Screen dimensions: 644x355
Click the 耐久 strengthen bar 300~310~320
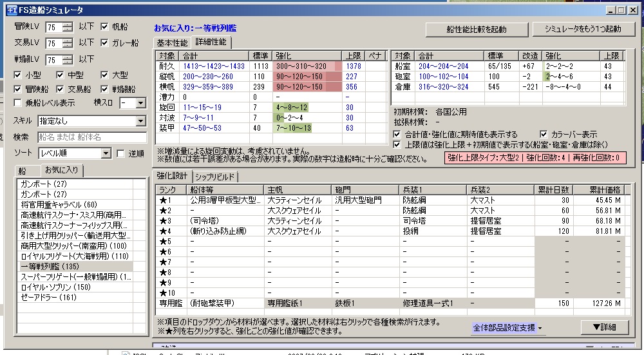pos(307,66)
